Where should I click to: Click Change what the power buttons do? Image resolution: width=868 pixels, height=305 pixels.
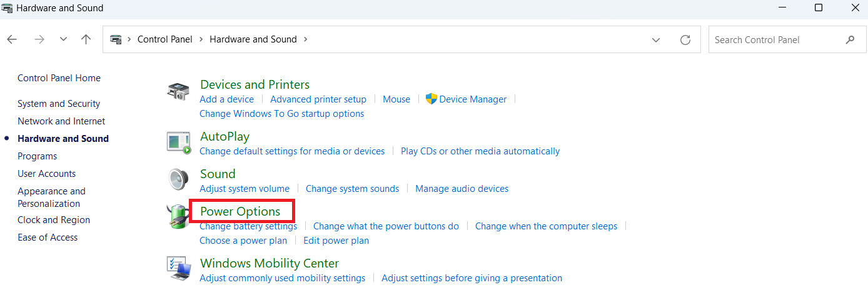[x=386, y=226]
